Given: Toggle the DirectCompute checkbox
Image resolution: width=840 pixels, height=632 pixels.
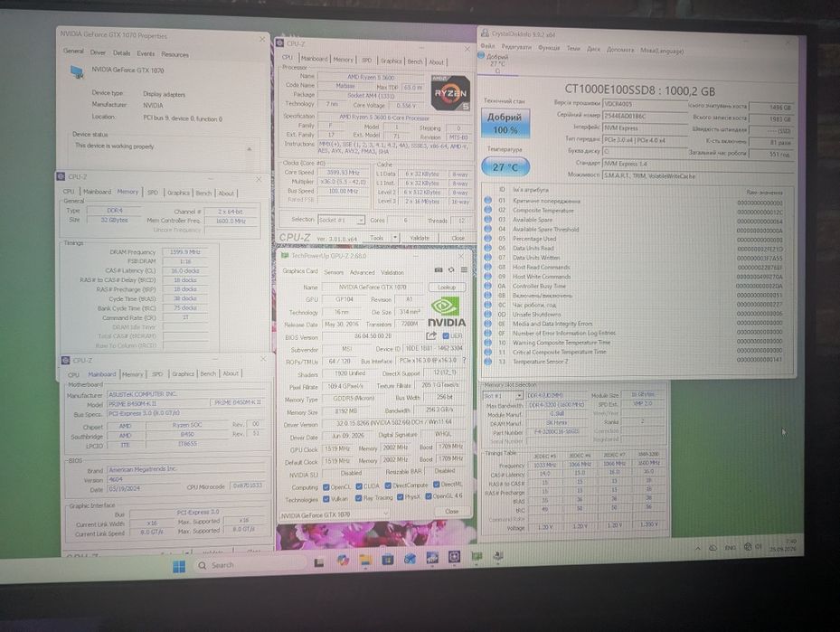Looking at the screenshot, I should coord(388,486).
